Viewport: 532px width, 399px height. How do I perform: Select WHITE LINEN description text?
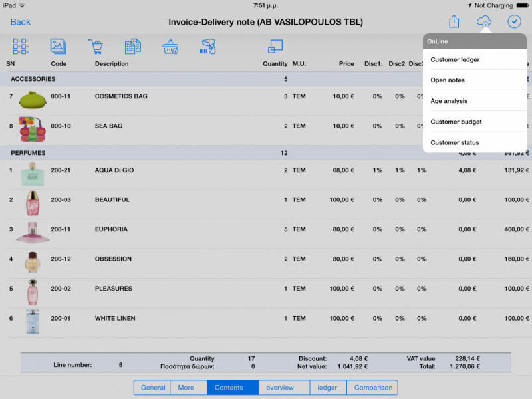pyautogui.click(x=115, y=319)
